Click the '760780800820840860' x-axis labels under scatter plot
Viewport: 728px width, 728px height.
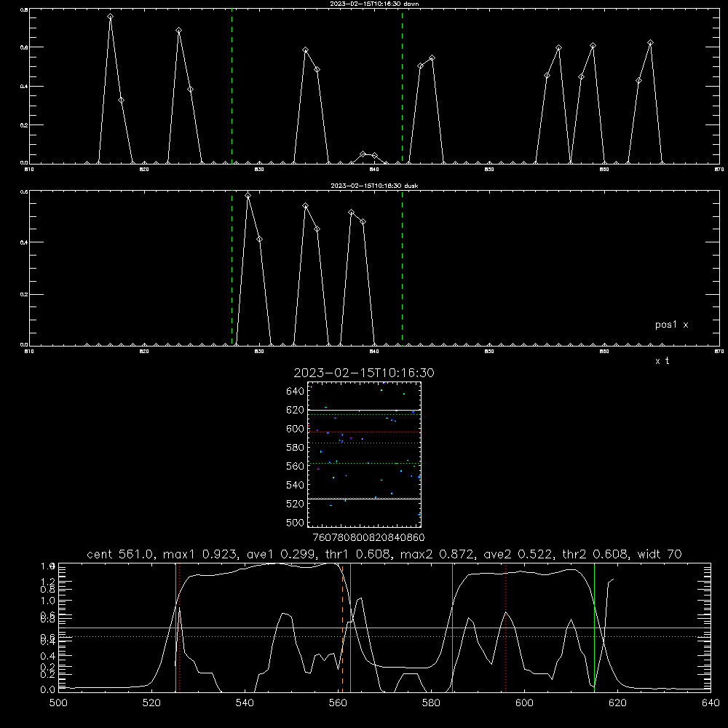point(368,538)
